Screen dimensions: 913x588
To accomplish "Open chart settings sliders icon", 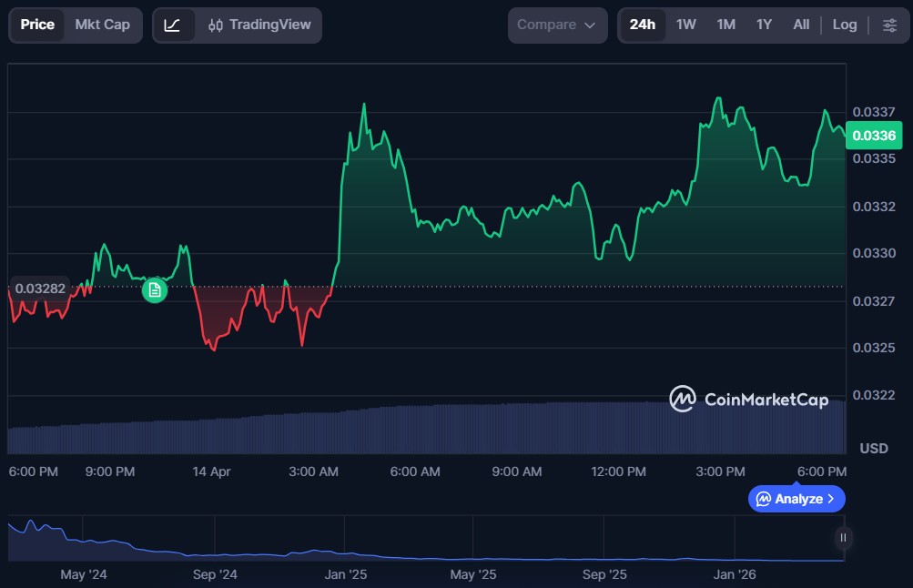I will 889,25.
